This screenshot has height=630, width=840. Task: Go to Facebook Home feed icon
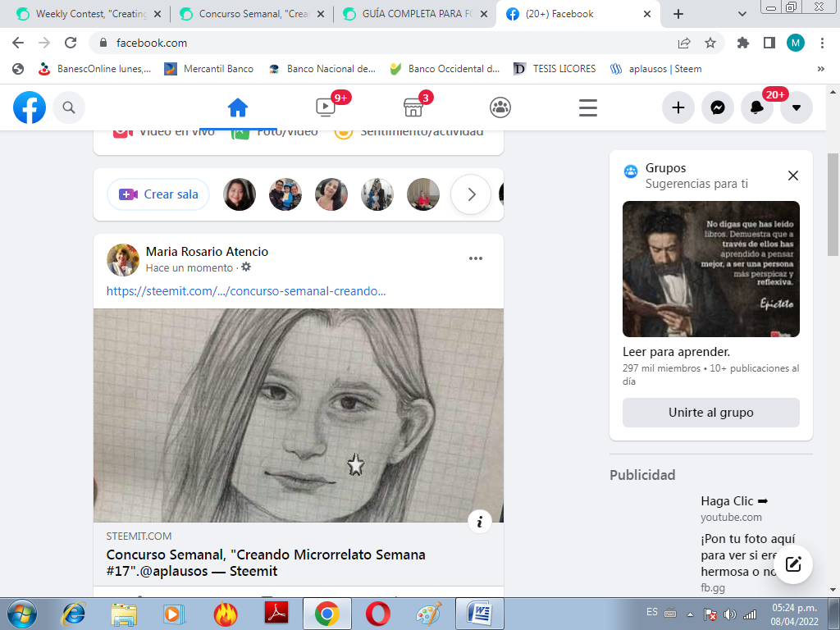point(237,107)
